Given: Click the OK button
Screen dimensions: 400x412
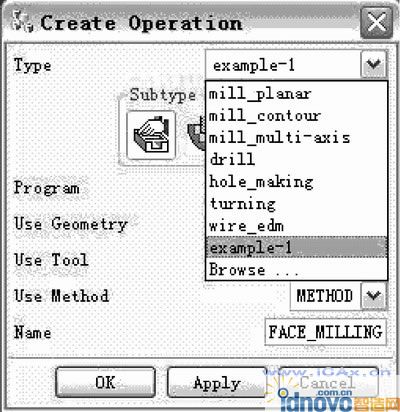Looking at the screenshot, I should tap(105, 382).
